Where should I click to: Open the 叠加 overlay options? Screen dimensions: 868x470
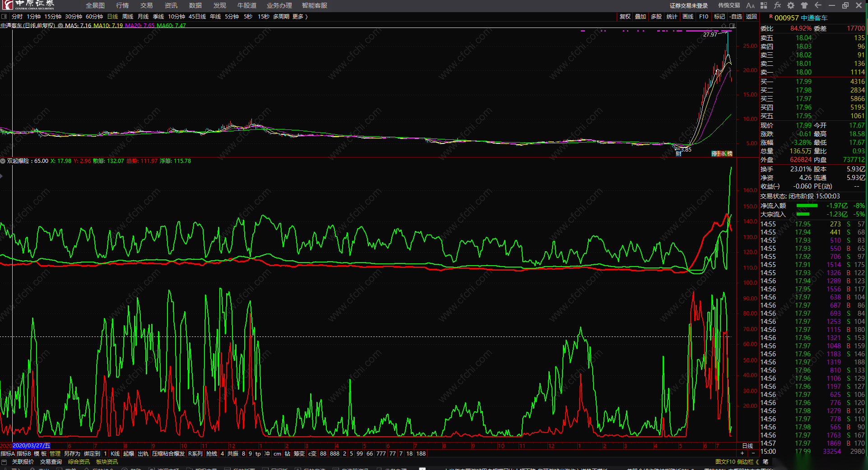tap(641, 17)
